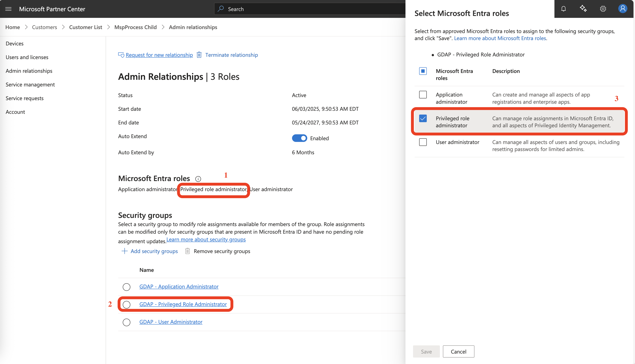Click the 6 Months auto extend value
The height and width of the screenshot is (364, 635).
(x=303, y=152)
